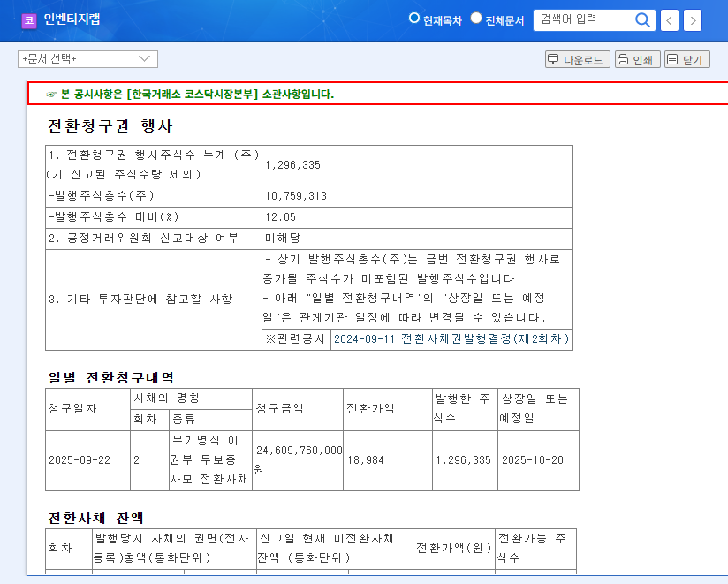Click the 일별 전환청구내역 heading
This screenshot has height=584, width=728.
click(111, 377)
